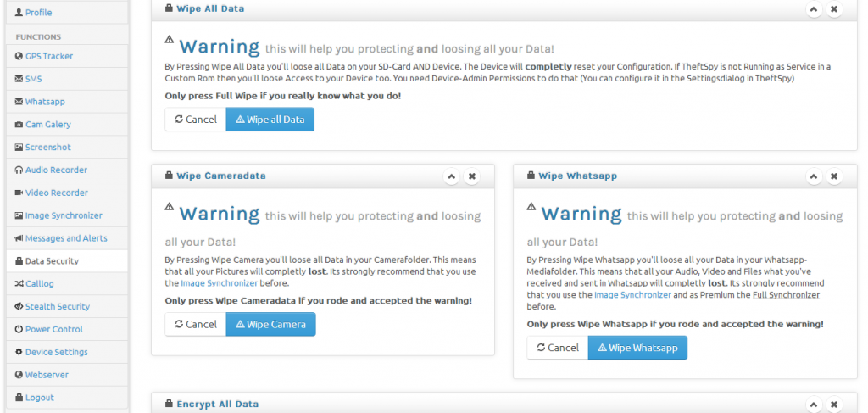Open Cam Galery in the sidebar
The image size is (868, 413).
click(67, 124)
